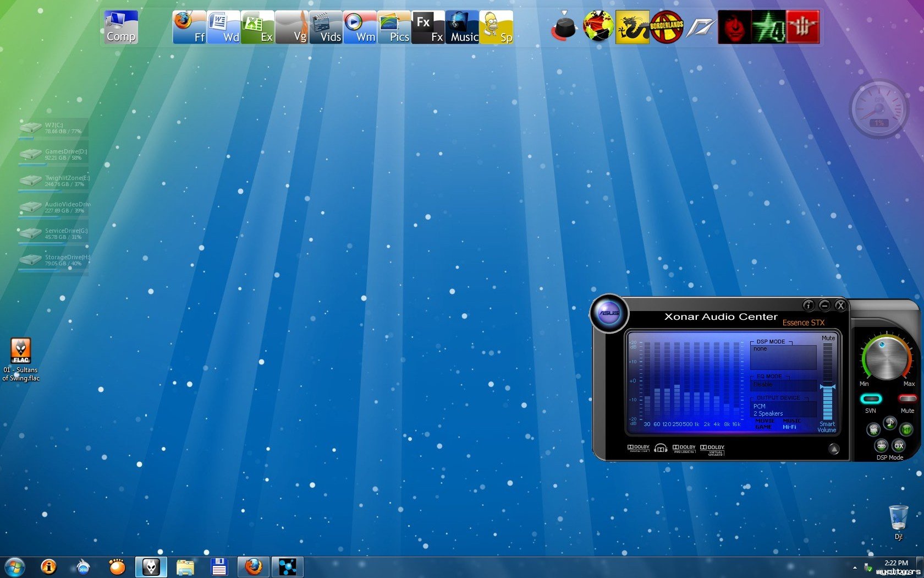Image resolution: width=924 pixels, height=578 pixels.
Task: Enable the Game mode controller icon
Action: coord(881,445)
